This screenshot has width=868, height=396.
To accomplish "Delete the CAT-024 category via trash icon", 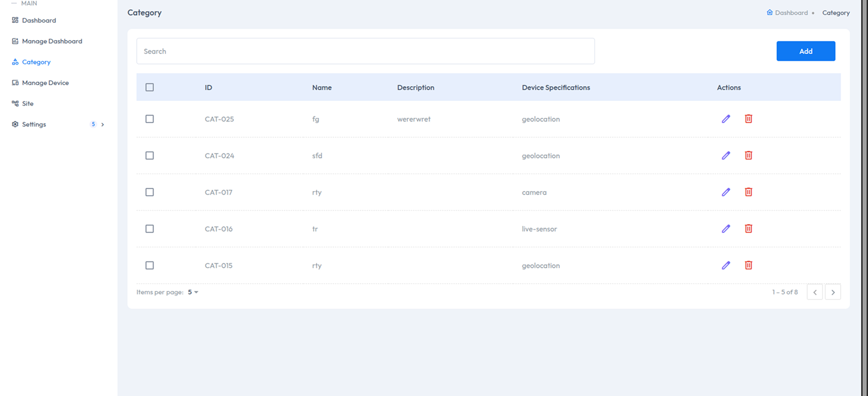I will pos(749,156).
